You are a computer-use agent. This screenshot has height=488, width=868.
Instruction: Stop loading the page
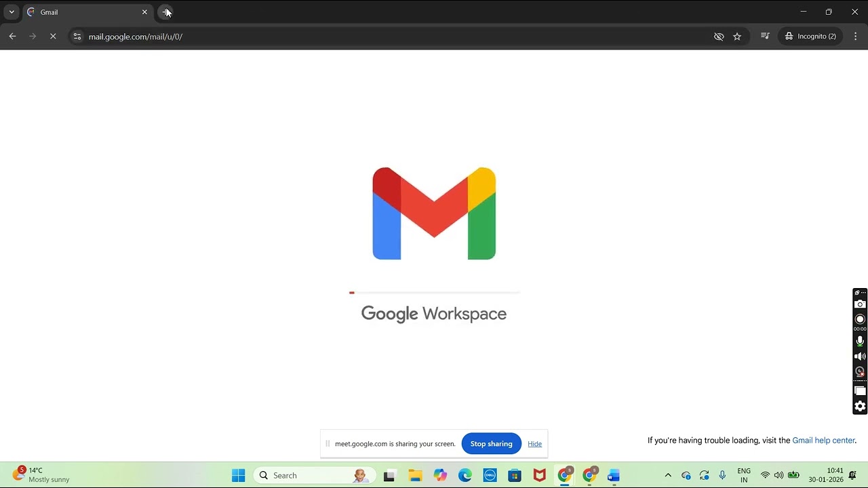53,37
